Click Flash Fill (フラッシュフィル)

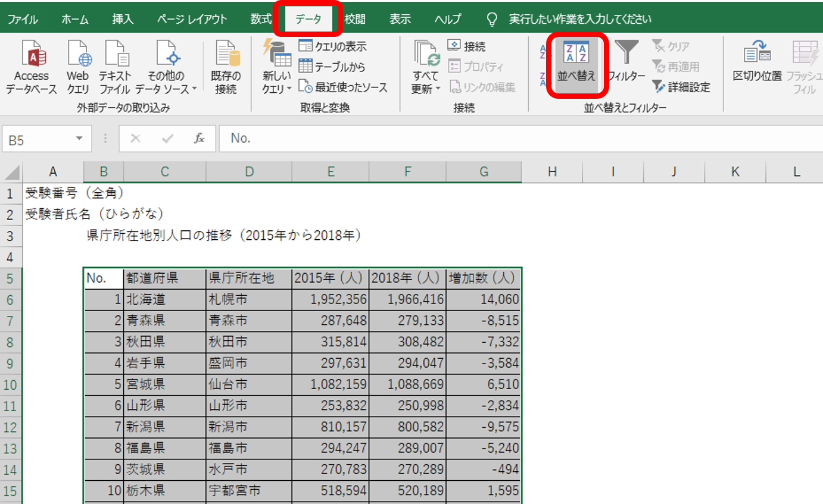pos(805,67)
